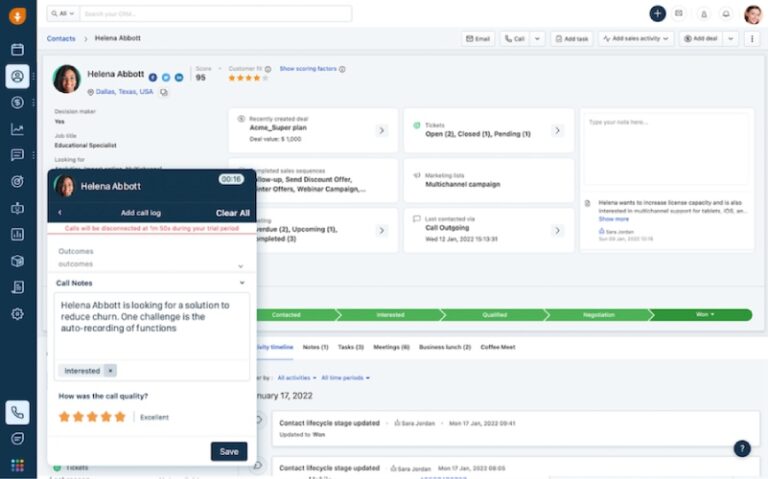Viewport: 768px width, 479px height.
Task: Remove the 'interested' tag from call notes
Action: (110, 370)
